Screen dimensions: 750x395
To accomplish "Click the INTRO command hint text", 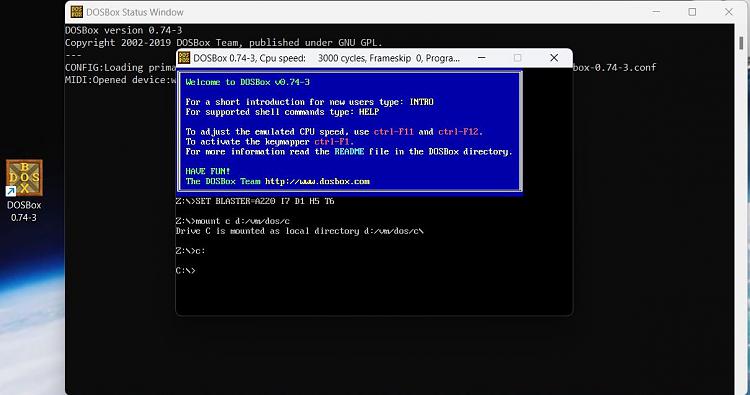I will [421, 102].
